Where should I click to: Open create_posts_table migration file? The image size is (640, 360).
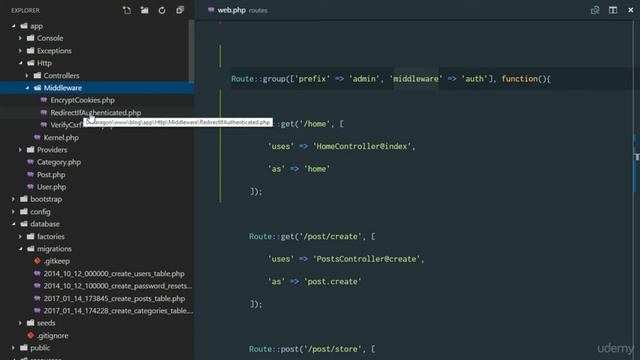point(114,298)
